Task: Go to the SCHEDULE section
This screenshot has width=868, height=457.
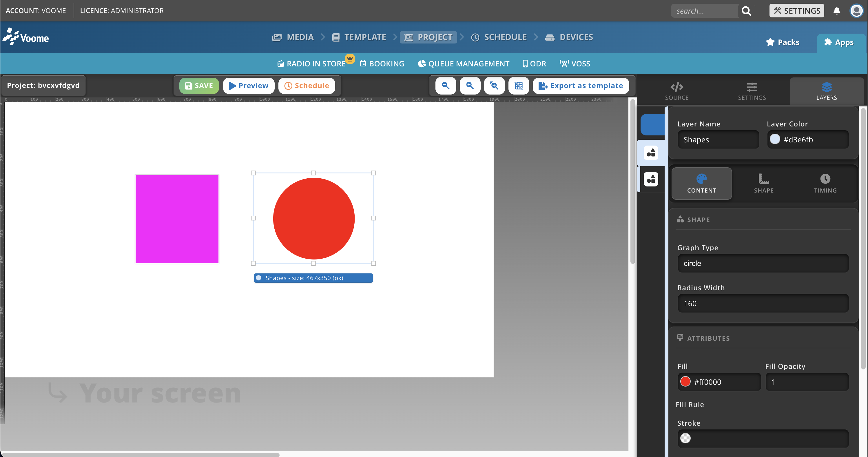Action: tap(499, 37)
